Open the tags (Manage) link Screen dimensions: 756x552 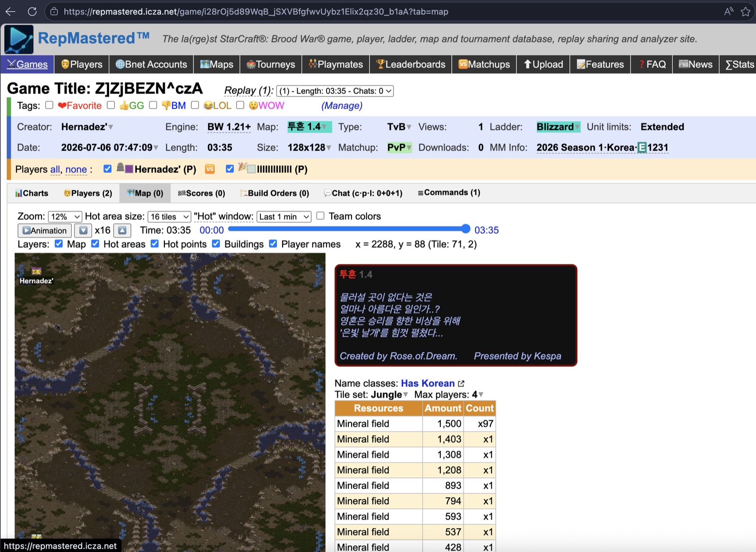[x=342, y=106]
